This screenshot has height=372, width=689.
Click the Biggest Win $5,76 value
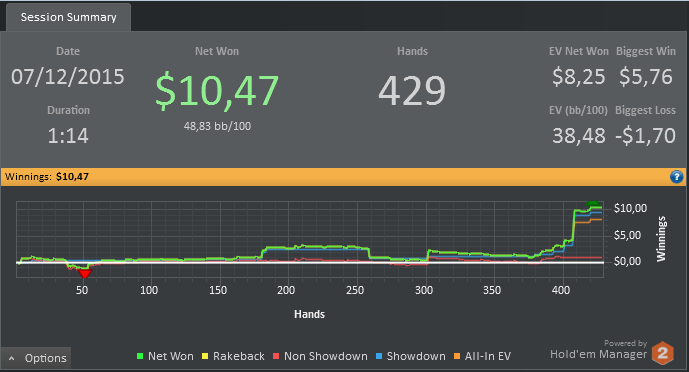coord(645,77)
